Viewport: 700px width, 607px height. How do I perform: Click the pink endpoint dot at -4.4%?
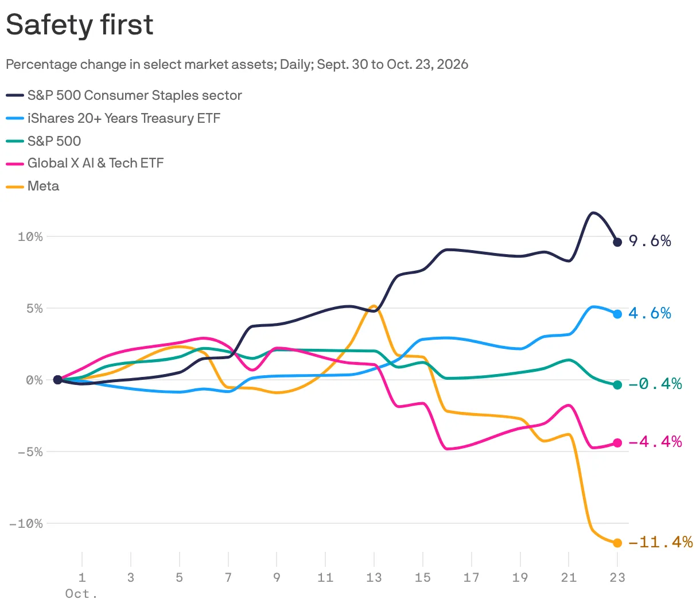tap(617, 443)
